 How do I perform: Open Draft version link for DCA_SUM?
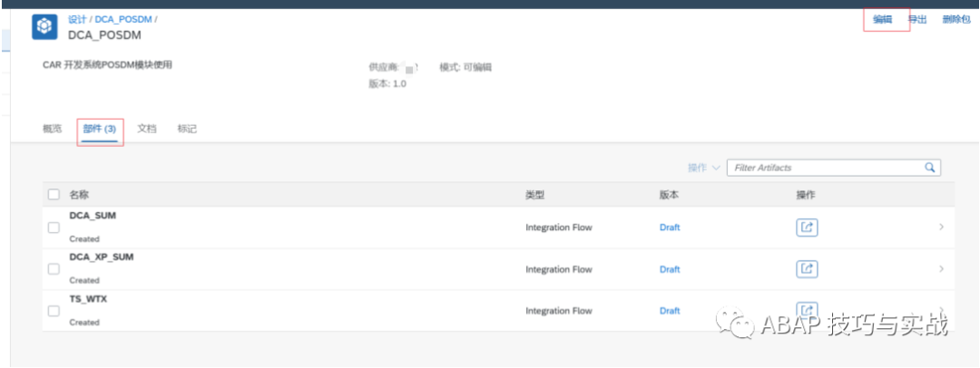[670, 228]
